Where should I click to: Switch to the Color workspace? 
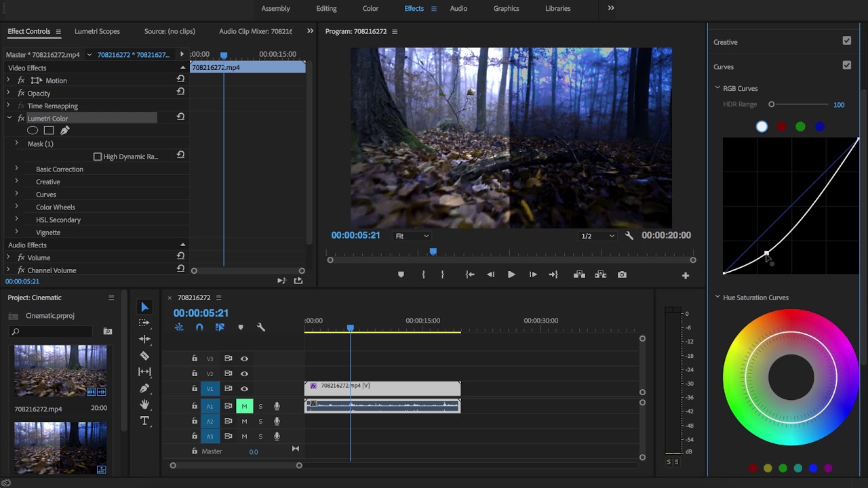[370, 8]
